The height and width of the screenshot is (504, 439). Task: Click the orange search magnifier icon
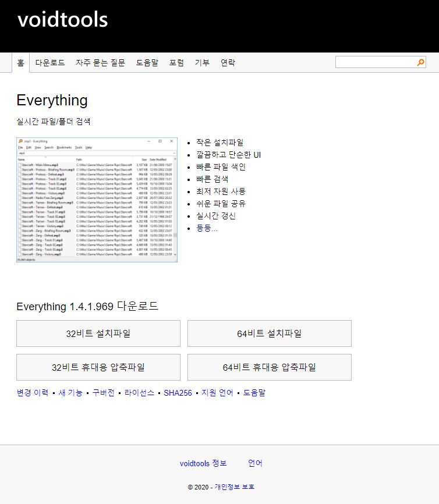[420, 62]
